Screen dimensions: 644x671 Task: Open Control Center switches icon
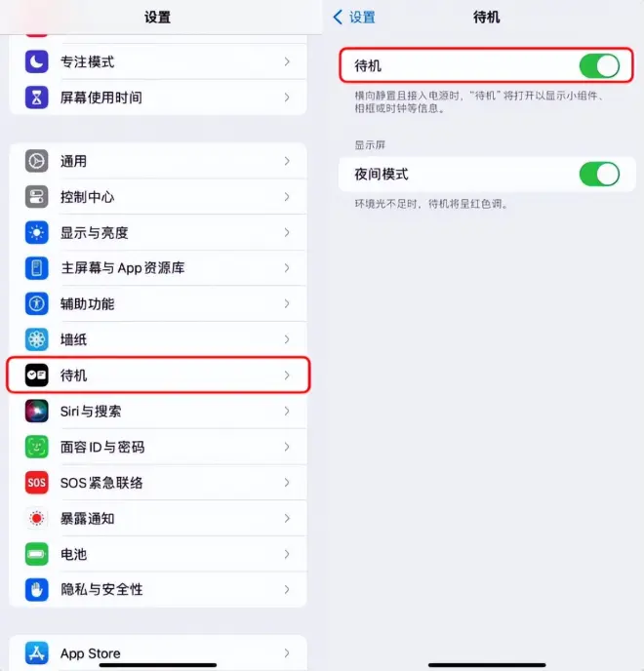click(36, 197)
